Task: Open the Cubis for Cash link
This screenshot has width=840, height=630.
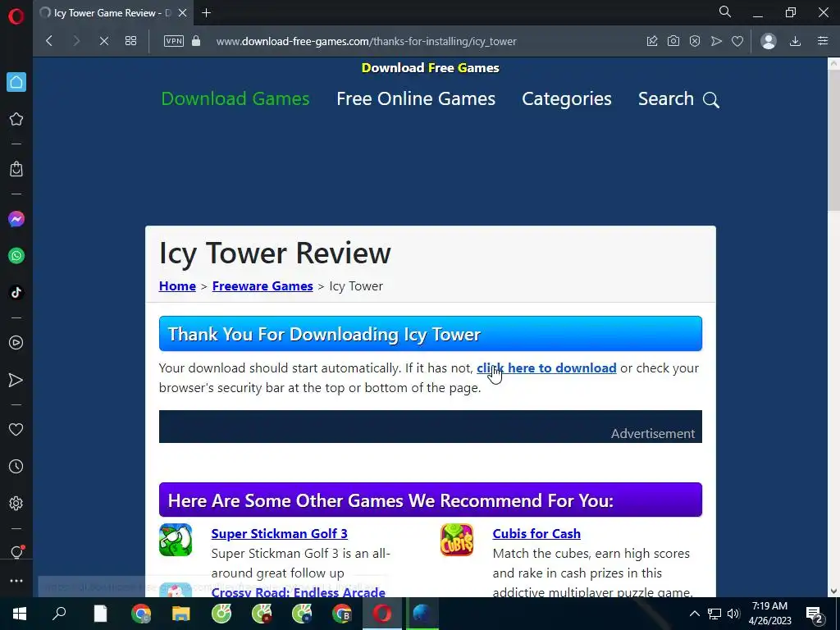Action: (536, 533)
